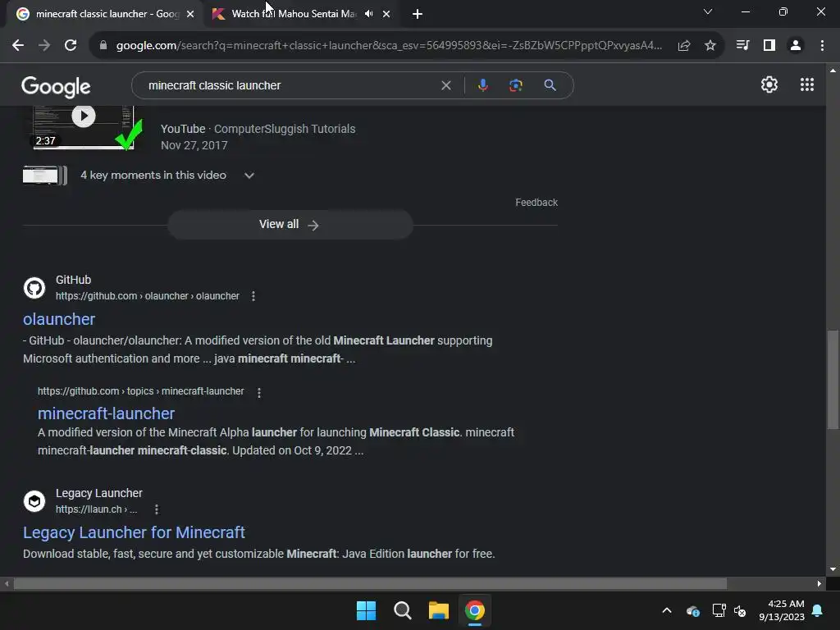Open Chrome profile menu

click(796, 46)
